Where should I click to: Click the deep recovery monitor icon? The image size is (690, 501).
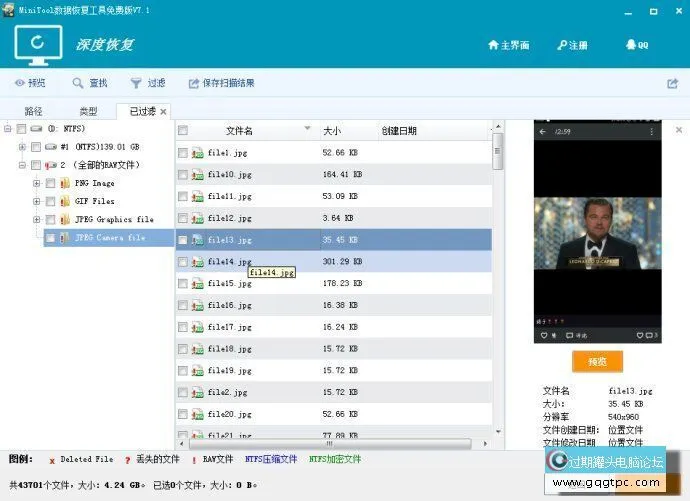coord(38,45)
